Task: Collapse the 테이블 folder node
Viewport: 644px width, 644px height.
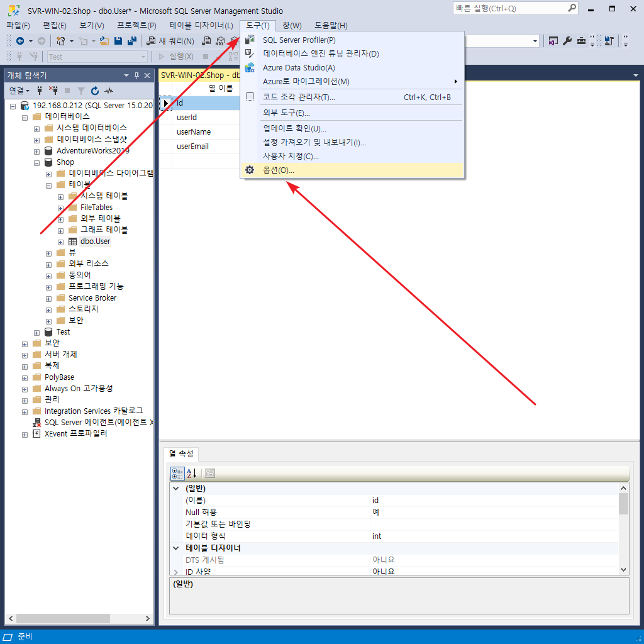Action: pyautogui.click(x=48, y=186)
